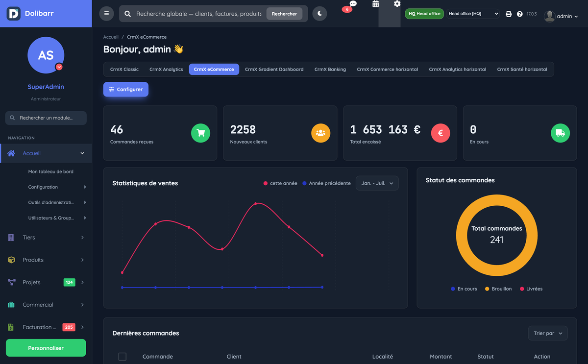Click the Projets 124 green badge
This screenshot has height=364, width=588.
click(x=69, y=283)
